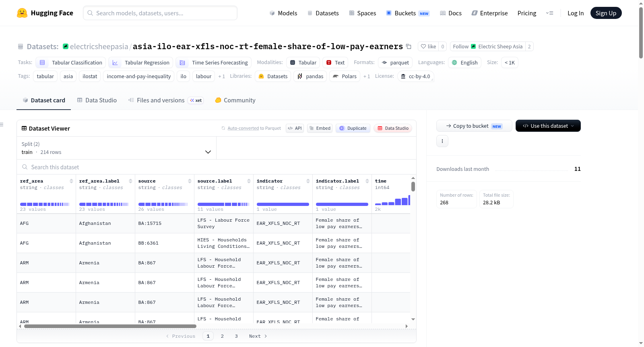Switch to Files and versions tab
This screenshot has height=347, width=644.
pyautogui.click(x=166, y=100)
